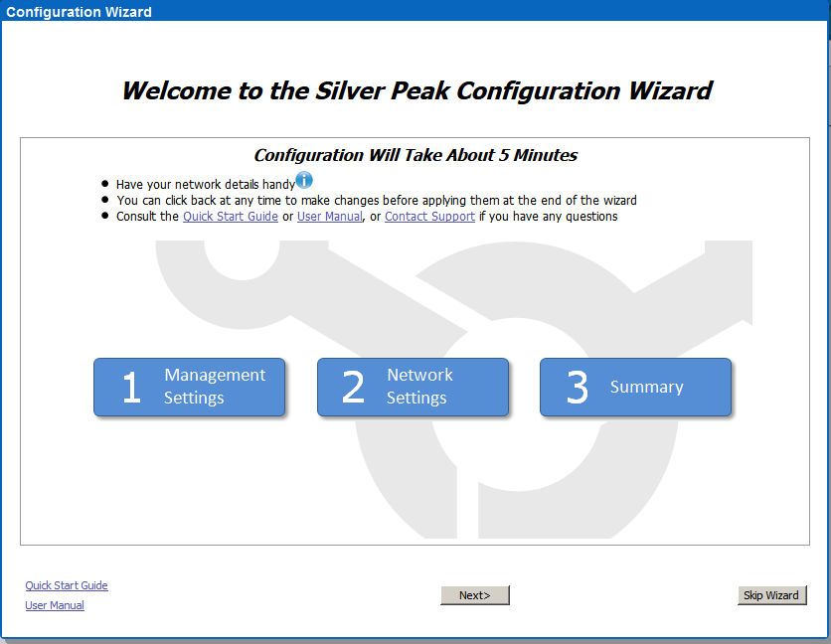Click the Next> button
This screenshot has width=831, height=644.
(x=475, y=595)
